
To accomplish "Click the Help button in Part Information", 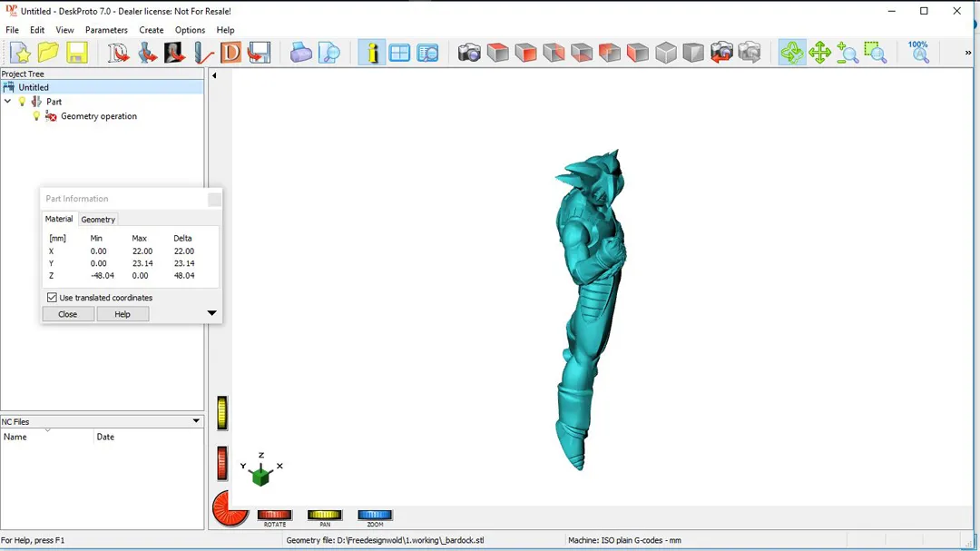I will pyautogui.click(x=122, y=314).
